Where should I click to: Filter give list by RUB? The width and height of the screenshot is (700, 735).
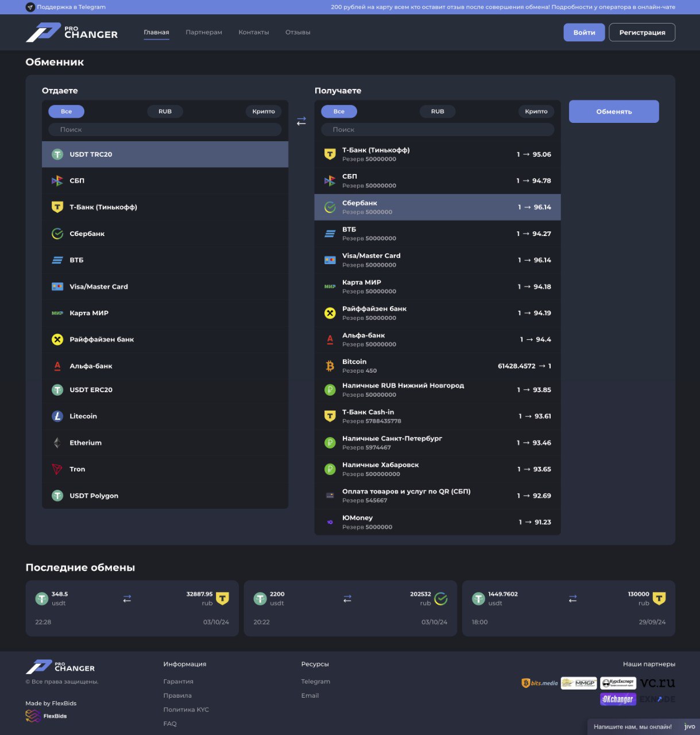(x=165, y=111)
